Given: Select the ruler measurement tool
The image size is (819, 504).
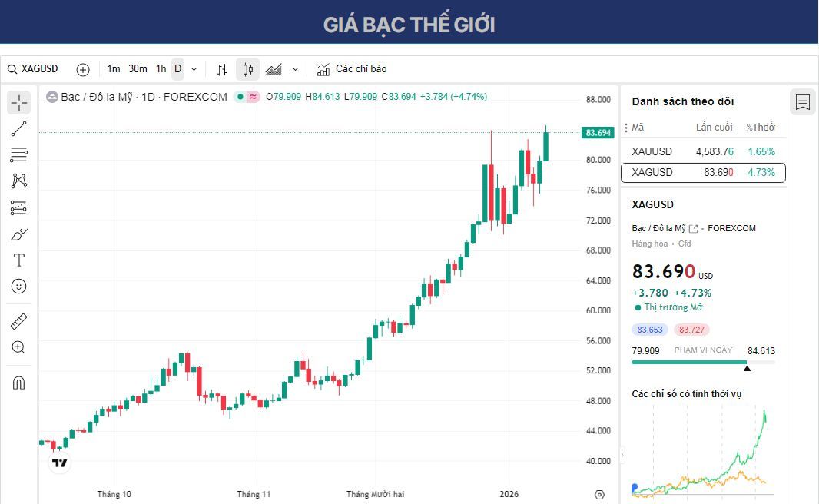Looking at the screenshot, I should coord(18,320).
